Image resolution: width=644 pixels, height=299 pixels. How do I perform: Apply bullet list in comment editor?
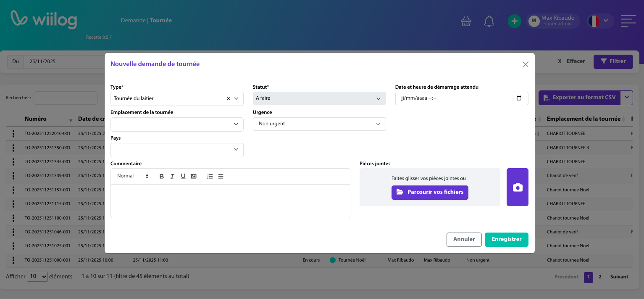[221, 176]
